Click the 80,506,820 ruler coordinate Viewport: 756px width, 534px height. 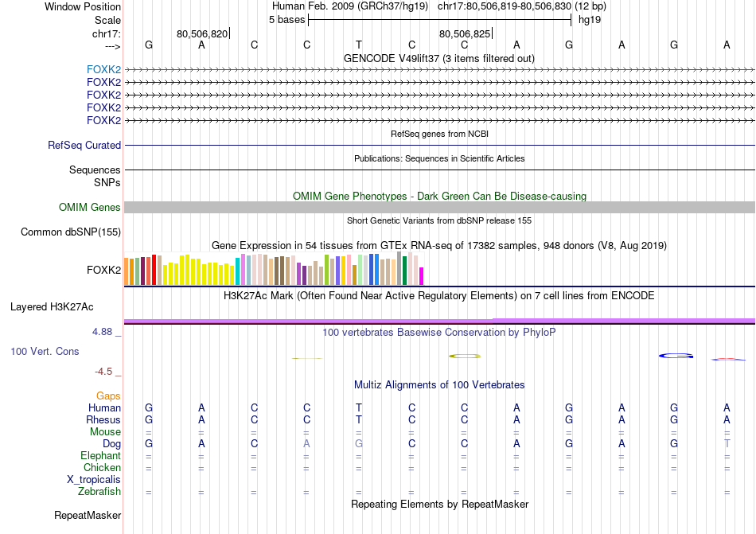[x=202, y=33]
